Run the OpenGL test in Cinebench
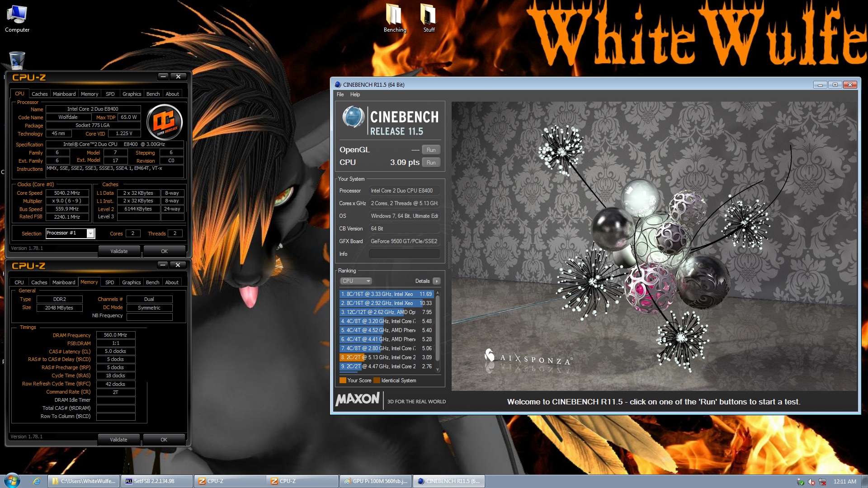 click(x=431, y=150)
